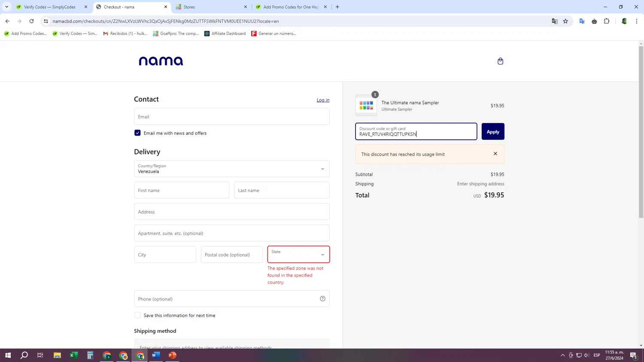
Task: Click the City field
Action: (x=165, y=254)
